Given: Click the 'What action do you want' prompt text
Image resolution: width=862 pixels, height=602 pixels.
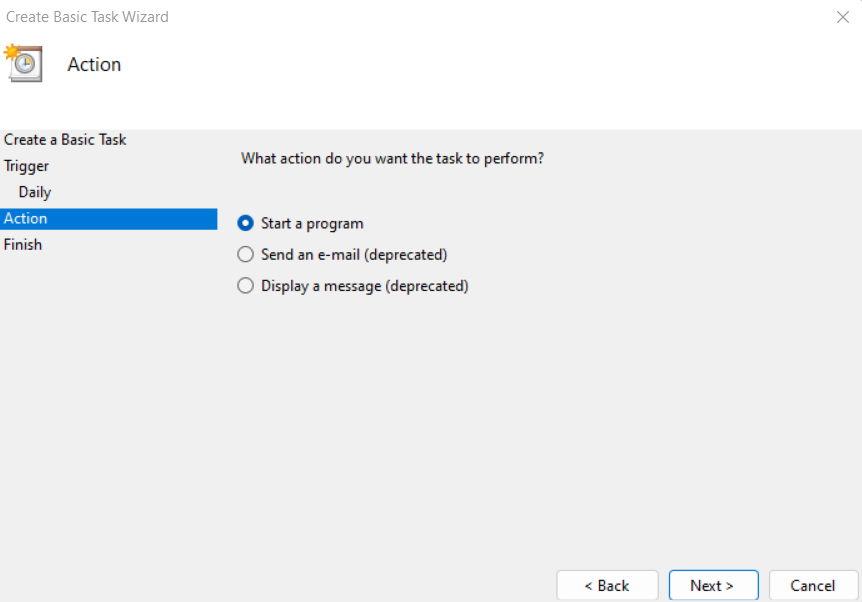Looking at the screenshot, I should [393, 158].
